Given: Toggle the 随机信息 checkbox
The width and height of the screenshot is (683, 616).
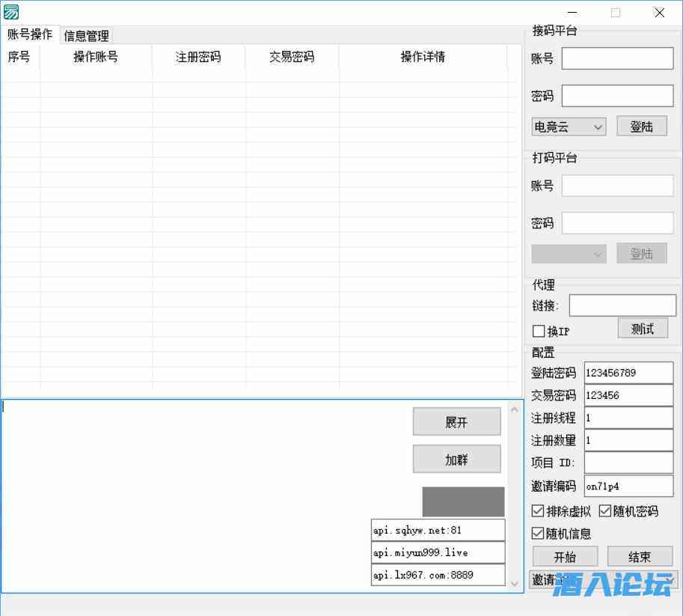Looking at the screenshot, I should click(538, 534).
